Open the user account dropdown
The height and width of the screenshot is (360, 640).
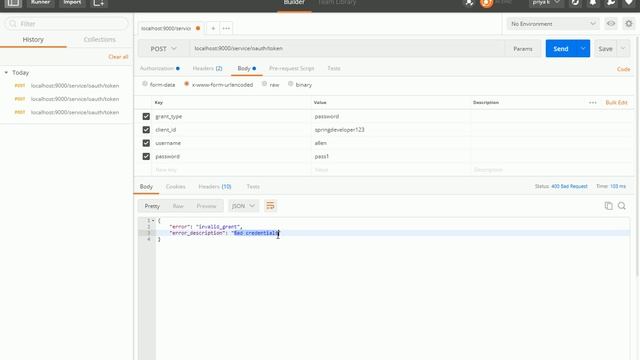tap(546, 3)
